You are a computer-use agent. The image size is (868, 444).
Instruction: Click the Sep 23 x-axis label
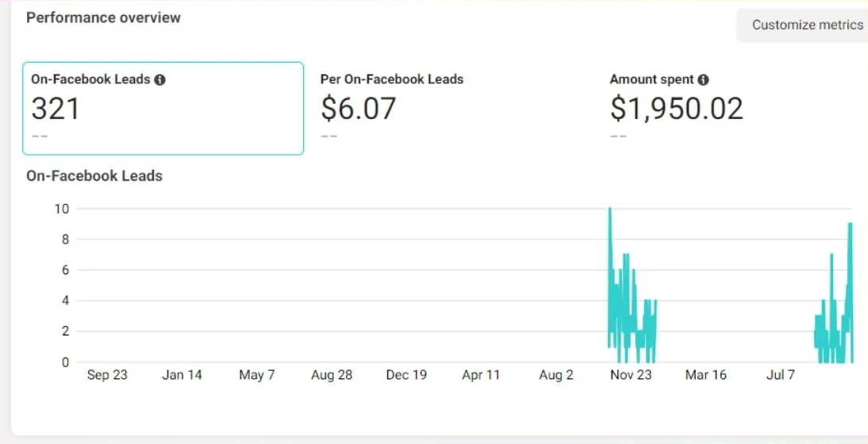pyautogui.click(x=107, y=375)
